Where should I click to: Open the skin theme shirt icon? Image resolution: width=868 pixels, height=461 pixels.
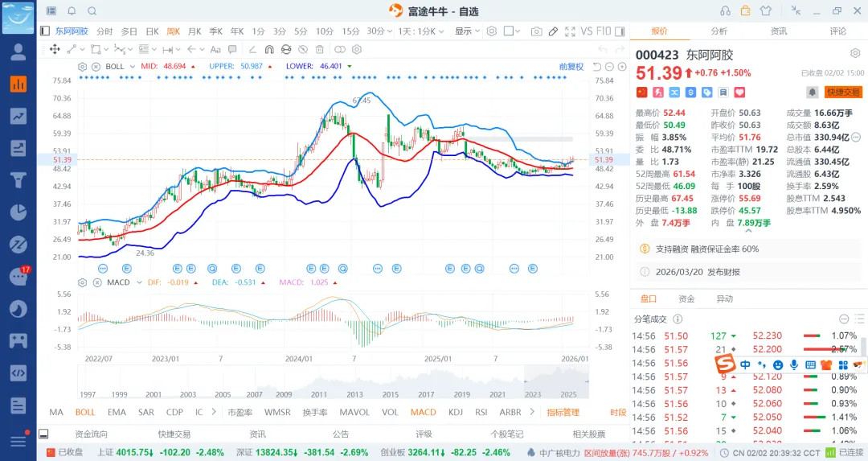coord(766,10)
